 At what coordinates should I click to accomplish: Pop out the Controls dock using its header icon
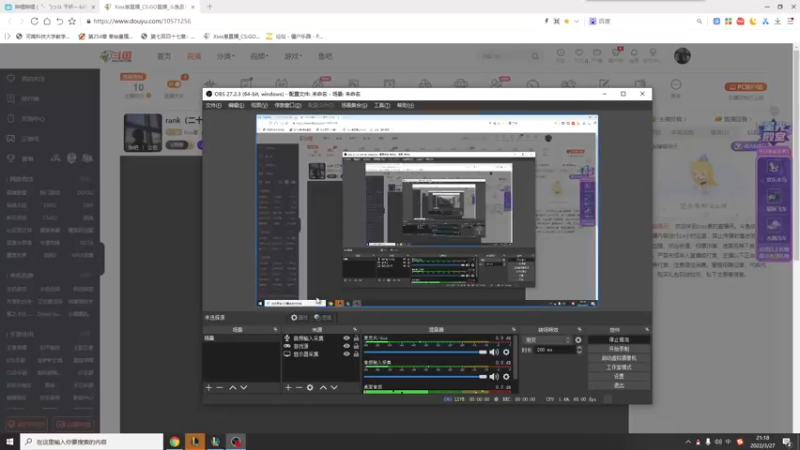[647, 330]
